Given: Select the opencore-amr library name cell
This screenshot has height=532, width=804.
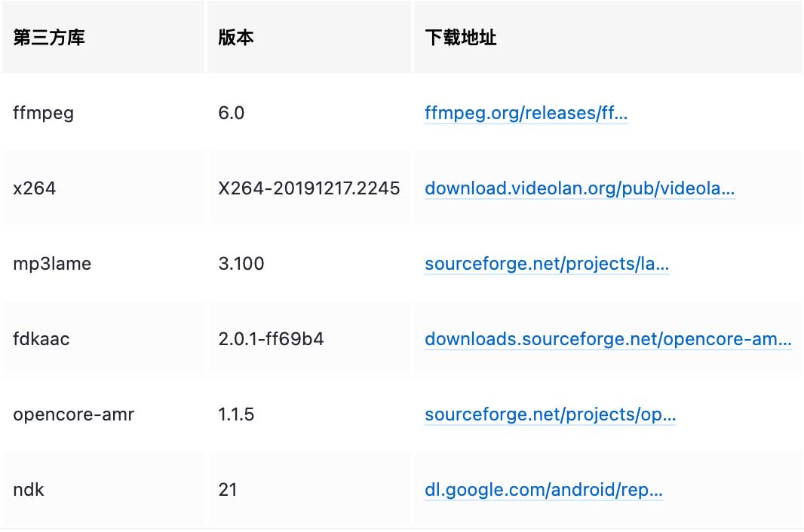Looking at the screenshot, I should click(74, 414).
